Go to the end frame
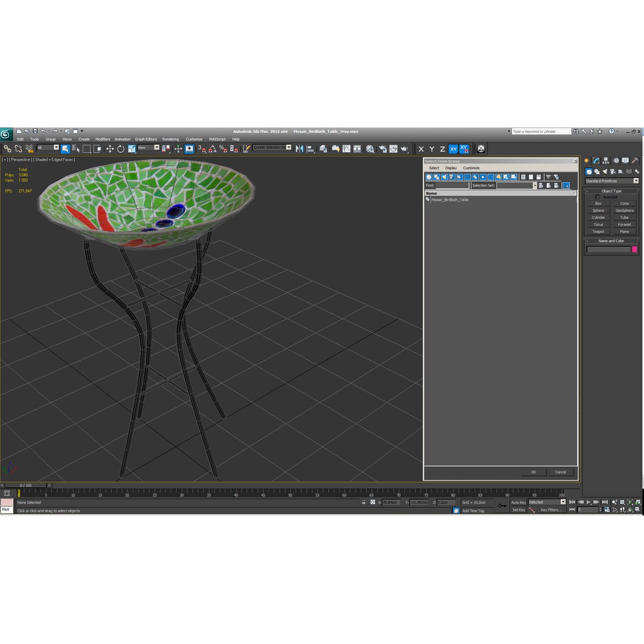The height and width of the screenshot is (644, 644). [605, 502]
